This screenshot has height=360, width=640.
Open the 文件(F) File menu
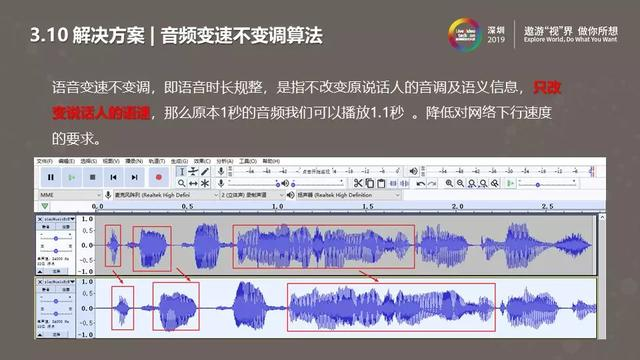point(44,161)
